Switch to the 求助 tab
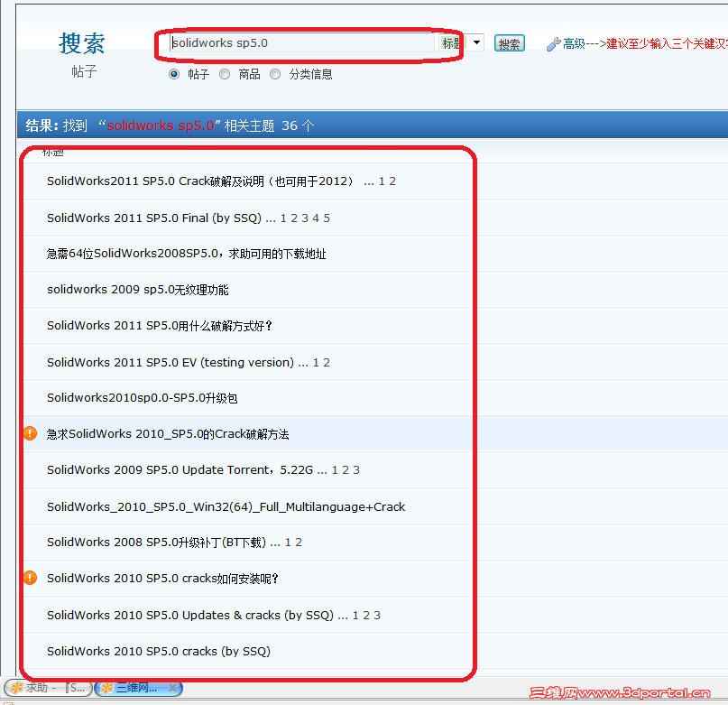Viewport: 728px width, 705px height. [34, 688]
